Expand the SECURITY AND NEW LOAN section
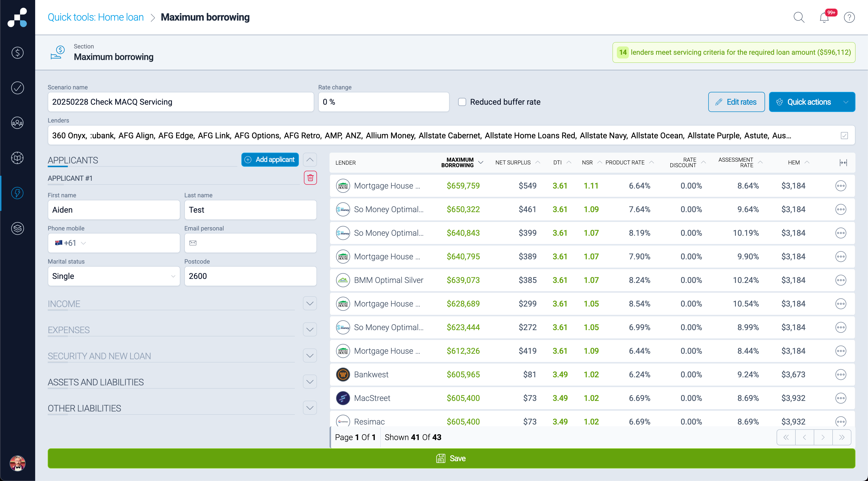 (x=310, y=356)
